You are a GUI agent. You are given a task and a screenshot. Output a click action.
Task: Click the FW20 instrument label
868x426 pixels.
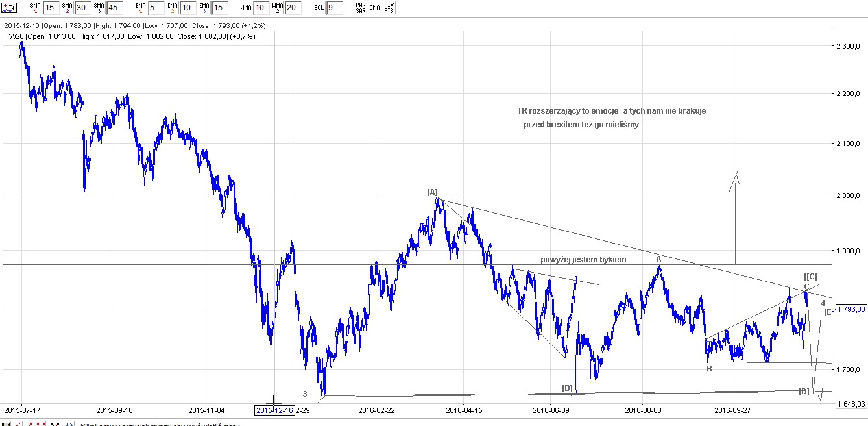(14, 36)
